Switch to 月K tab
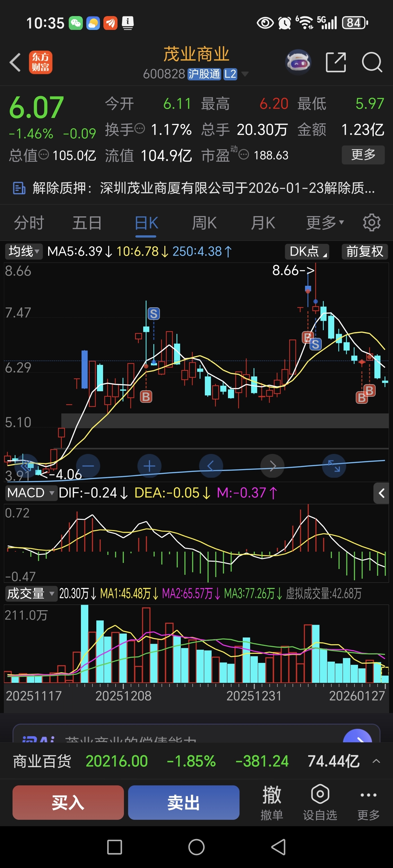This screenshot has height=868, width=393. (x=263, y=223)
